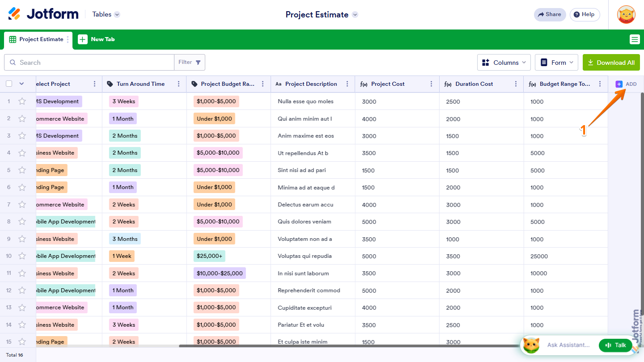Star row 6
Screen dimensions: 644x362
tap(22, 187)
